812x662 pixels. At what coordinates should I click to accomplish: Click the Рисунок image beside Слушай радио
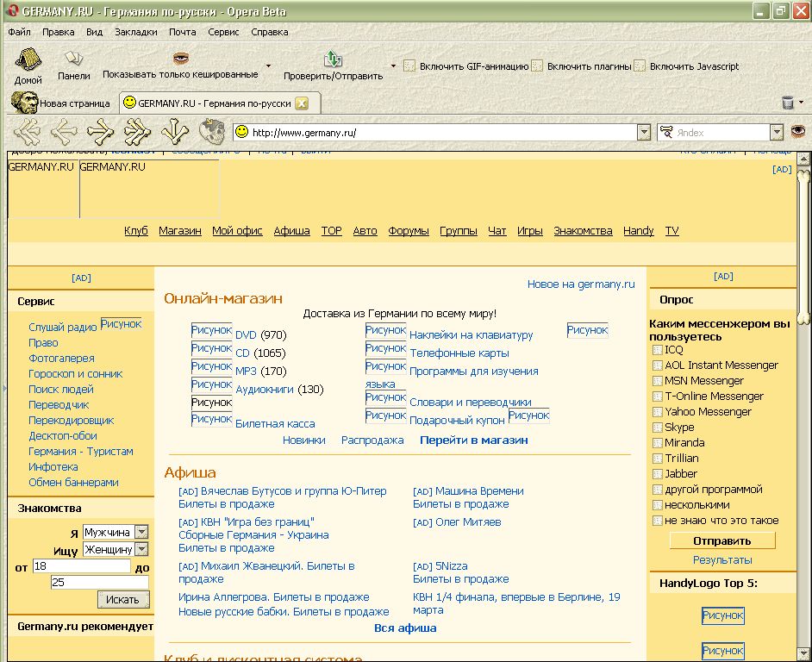coord(122,324)
